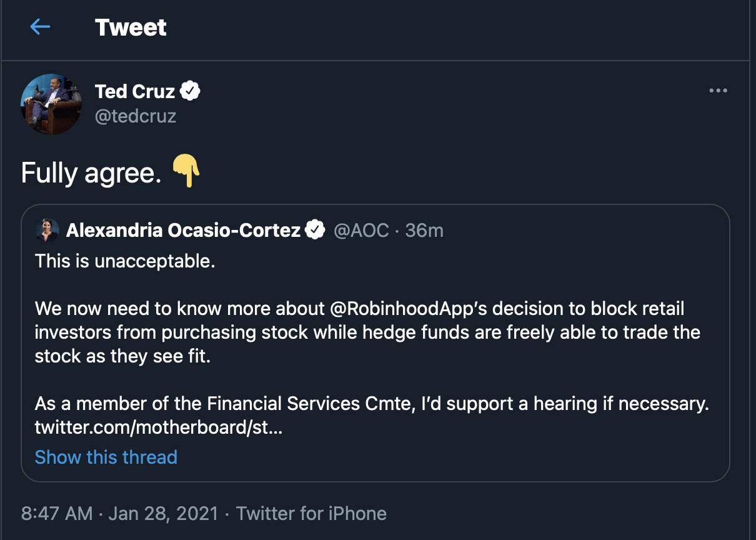Click the back arrow icon
The height and width of the screenshot is (540, 756).
pos(40,26)
